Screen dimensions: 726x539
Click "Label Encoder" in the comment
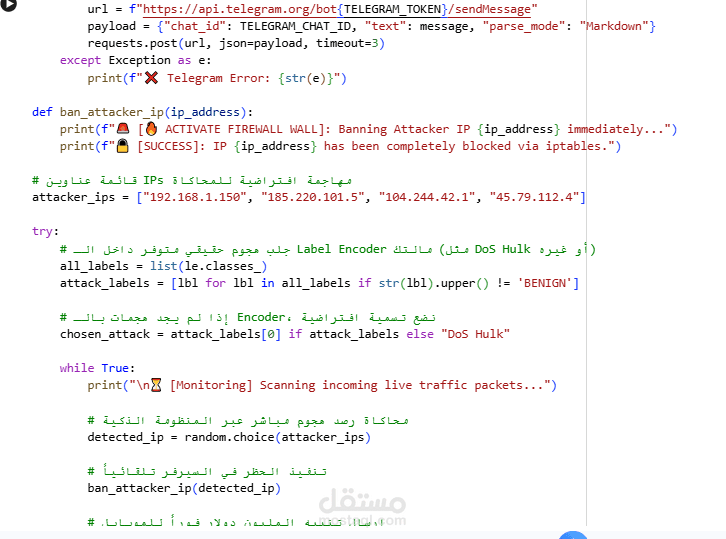(341, 249)
